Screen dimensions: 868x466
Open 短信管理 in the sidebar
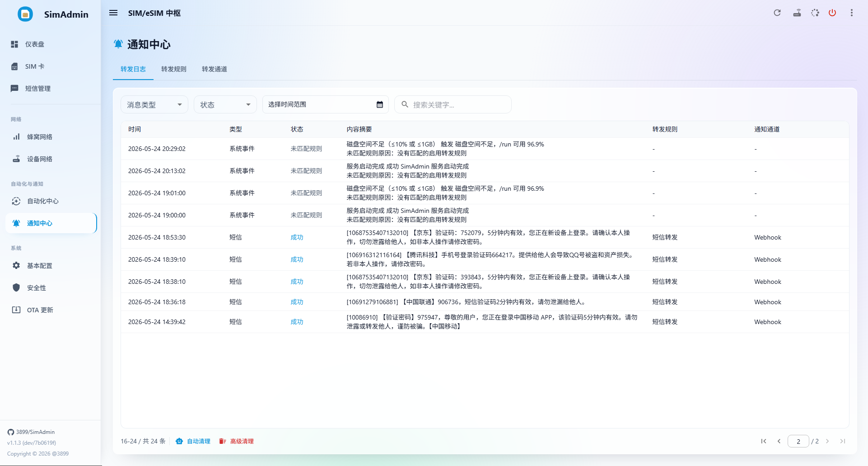51,89
